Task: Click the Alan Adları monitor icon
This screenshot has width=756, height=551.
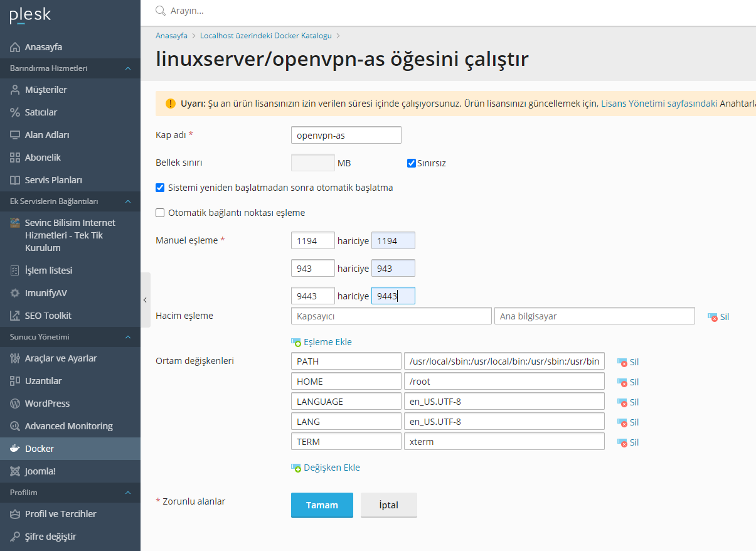Action: click(x=15, y=135)
